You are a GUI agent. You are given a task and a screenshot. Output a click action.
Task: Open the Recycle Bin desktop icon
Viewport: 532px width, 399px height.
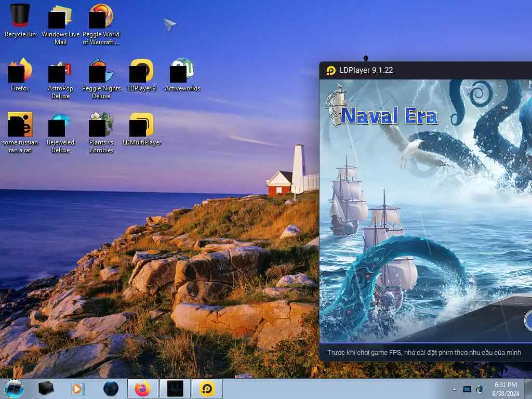point(20,20)
